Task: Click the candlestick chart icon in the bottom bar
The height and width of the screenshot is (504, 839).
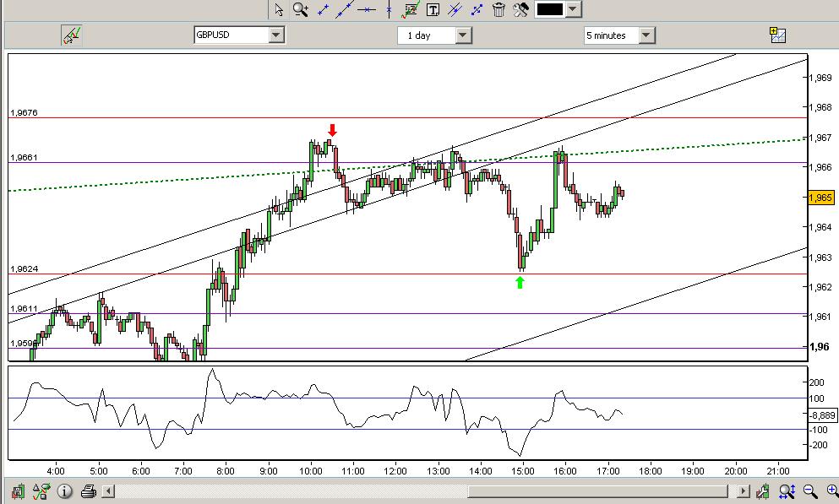Action: click(18, 490)
